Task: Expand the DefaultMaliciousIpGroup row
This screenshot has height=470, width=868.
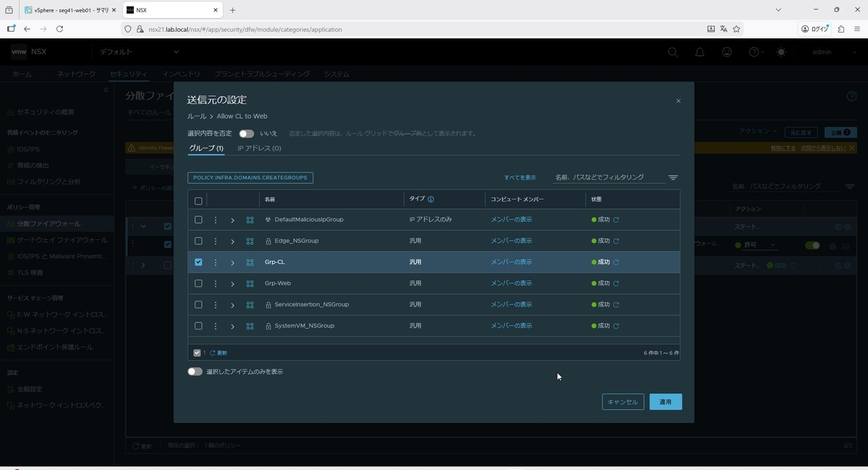Action: point(233,220)
